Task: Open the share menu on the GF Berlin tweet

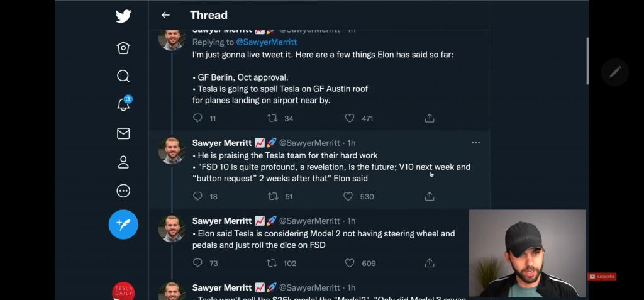Action: click(x=430, y=118)
